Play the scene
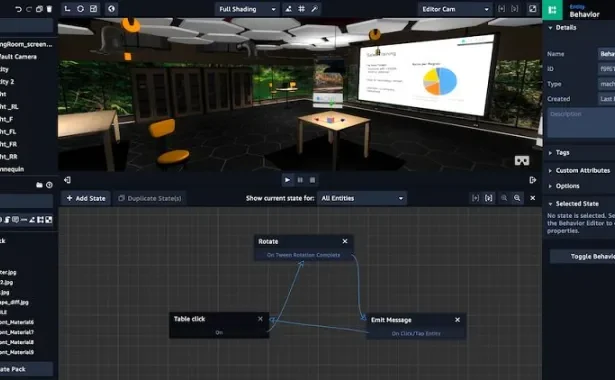This screenshot has height=380, width=615. point(287,180)
